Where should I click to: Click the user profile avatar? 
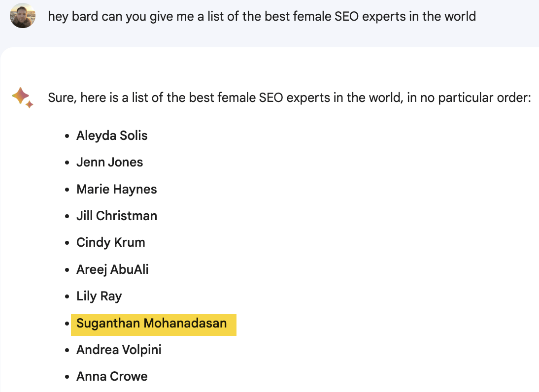tap(22, 15)
